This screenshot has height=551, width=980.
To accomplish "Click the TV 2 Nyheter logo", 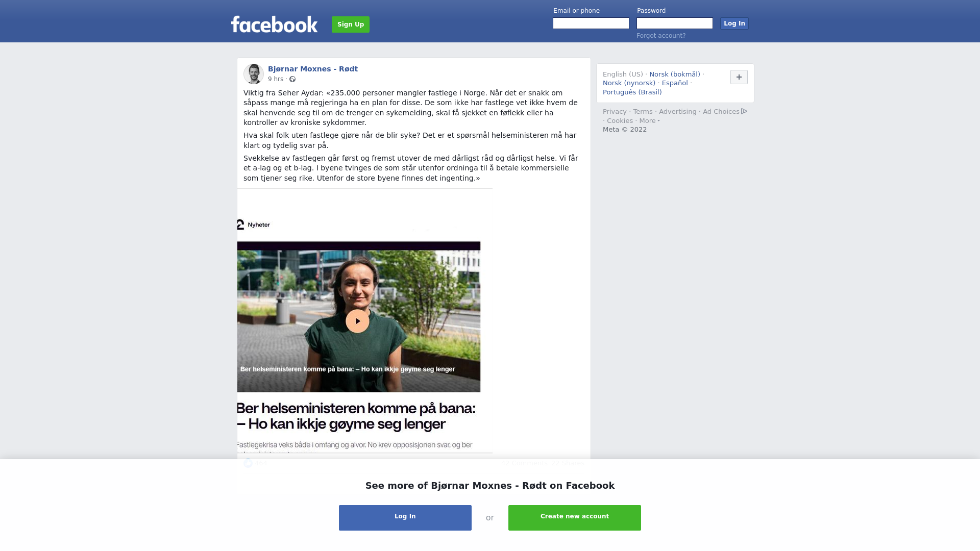I will [254, 224].
